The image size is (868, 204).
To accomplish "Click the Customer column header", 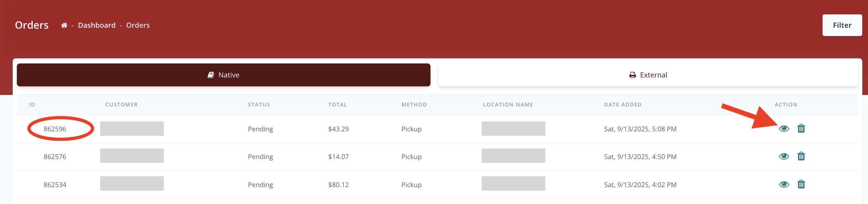I will pyautogui.click(x=121, y=105).
